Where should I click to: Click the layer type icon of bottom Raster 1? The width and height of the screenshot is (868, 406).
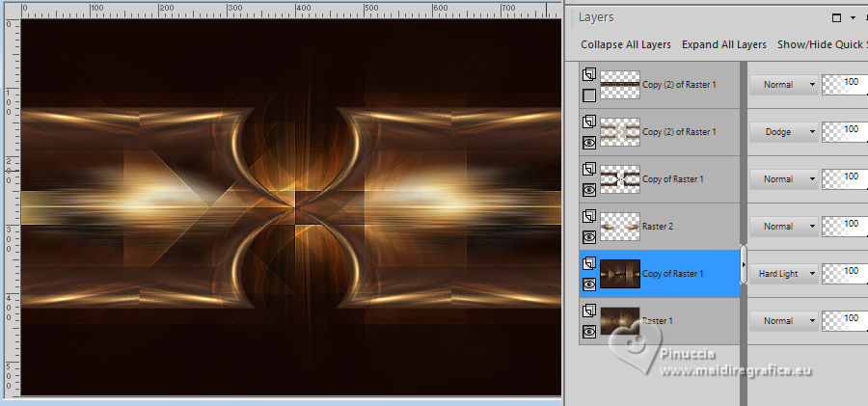[588, 311]
